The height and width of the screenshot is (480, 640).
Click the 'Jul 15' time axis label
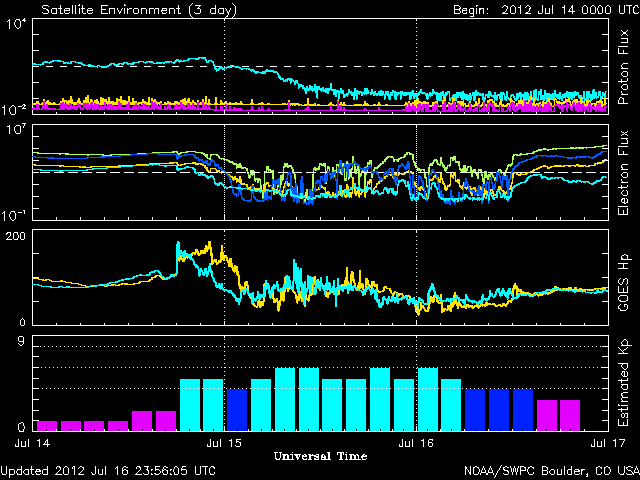[x=224, y=441]
